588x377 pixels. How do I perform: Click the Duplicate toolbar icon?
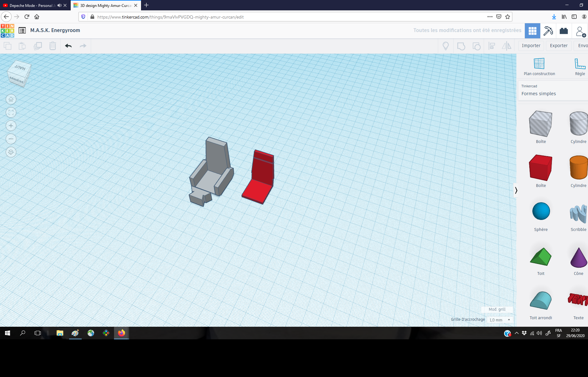point(38,46)
